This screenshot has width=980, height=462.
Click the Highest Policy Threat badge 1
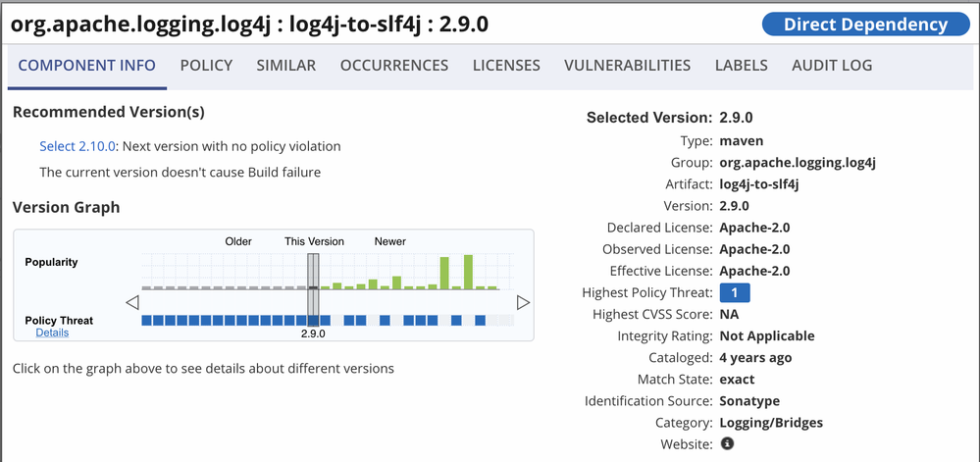pyautogui.click(x=735, y=292)
